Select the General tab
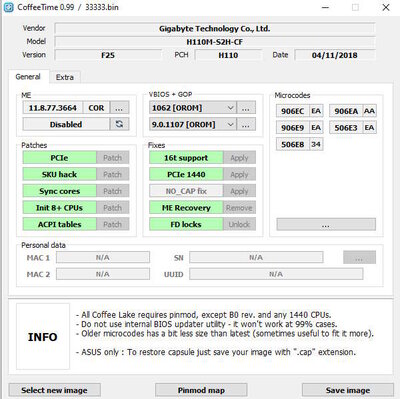This screenshot has width=400, height=399. coord(28,77)
